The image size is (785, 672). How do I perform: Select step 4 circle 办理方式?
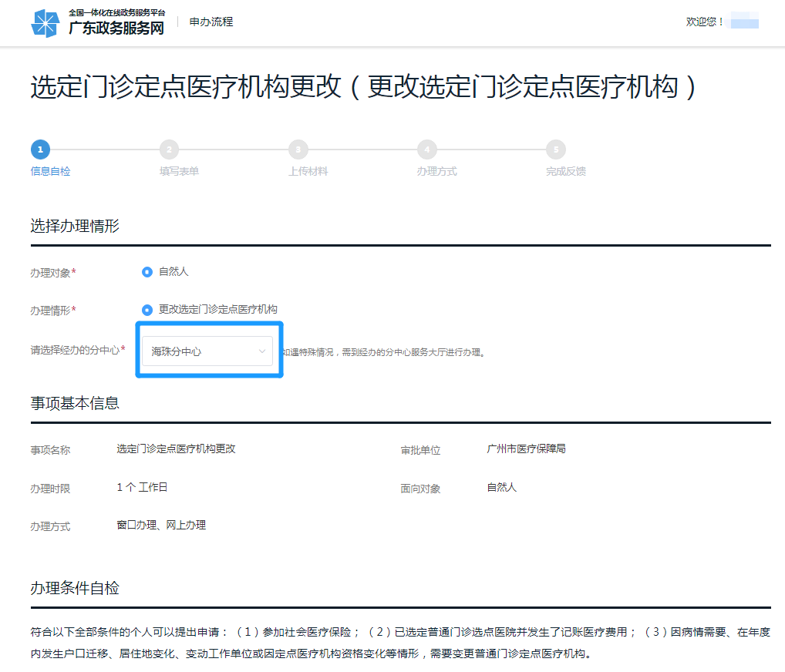427,149
